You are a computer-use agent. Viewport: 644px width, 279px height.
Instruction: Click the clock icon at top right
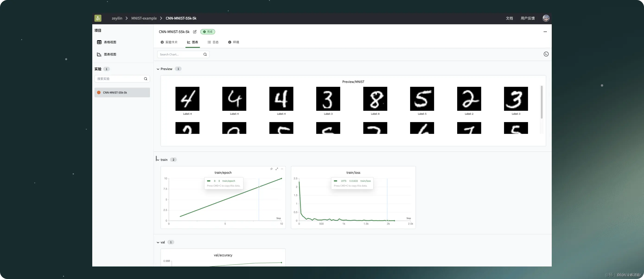coord(546,54)
